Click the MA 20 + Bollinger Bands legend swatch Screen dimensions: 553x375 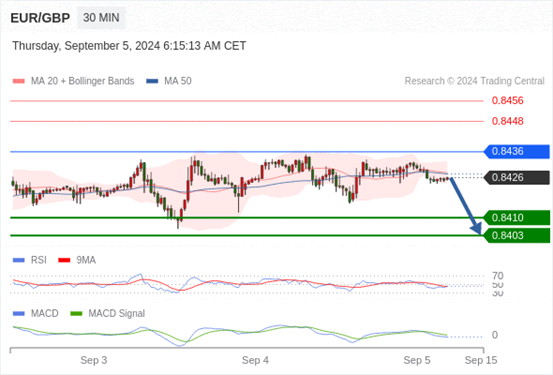click(19, 81)
